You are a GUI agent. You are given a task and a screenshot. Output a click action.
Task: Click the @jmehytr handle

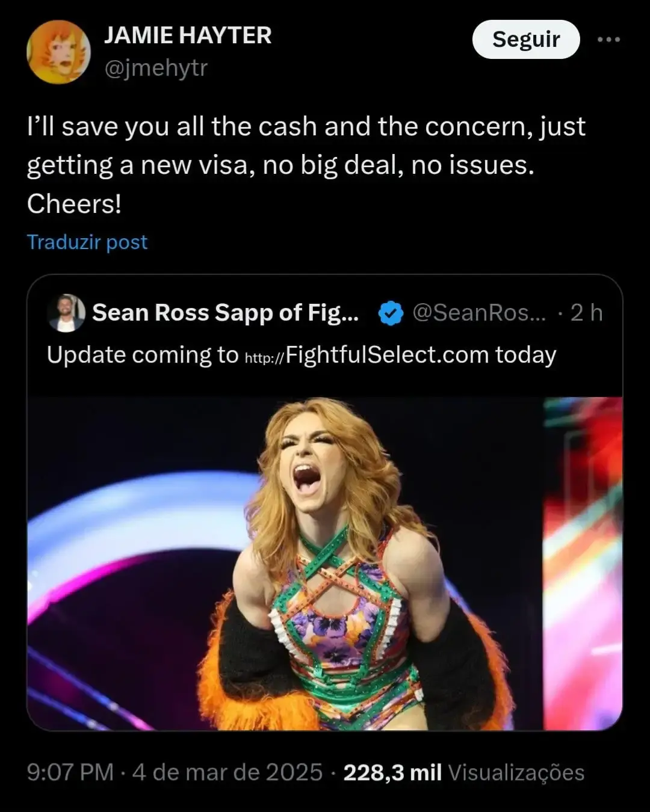click(x=156, y=68)
